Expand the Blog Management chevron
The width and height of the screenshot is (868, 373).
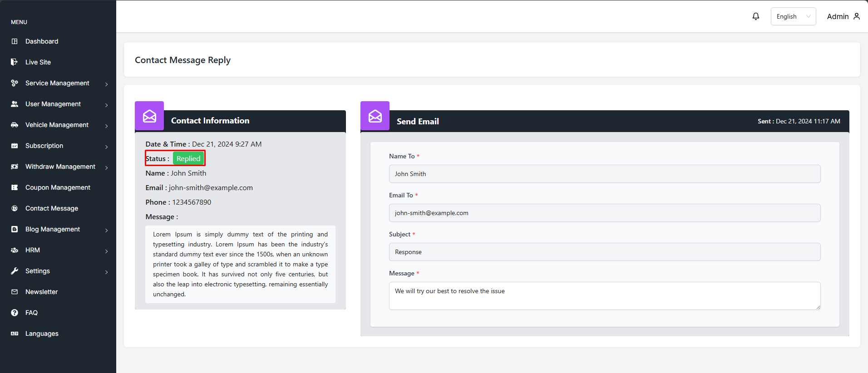107,230
